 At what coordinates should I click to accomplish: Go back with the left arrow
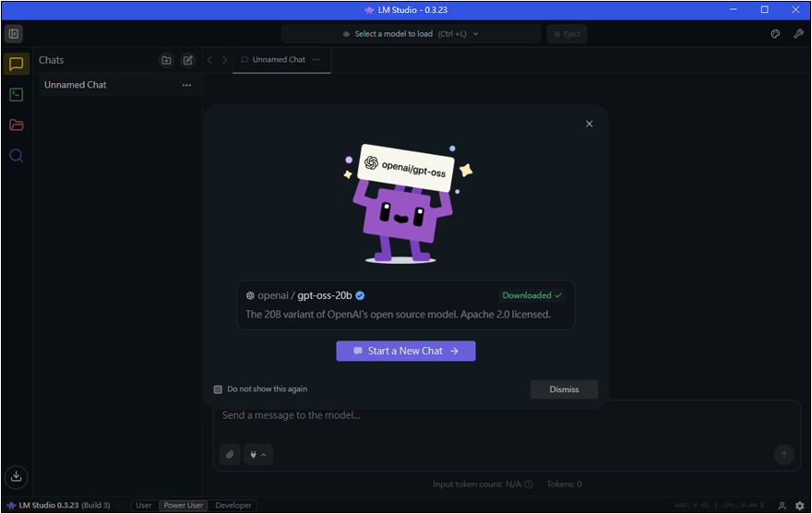pyautogui.click(x=209, y=60)
